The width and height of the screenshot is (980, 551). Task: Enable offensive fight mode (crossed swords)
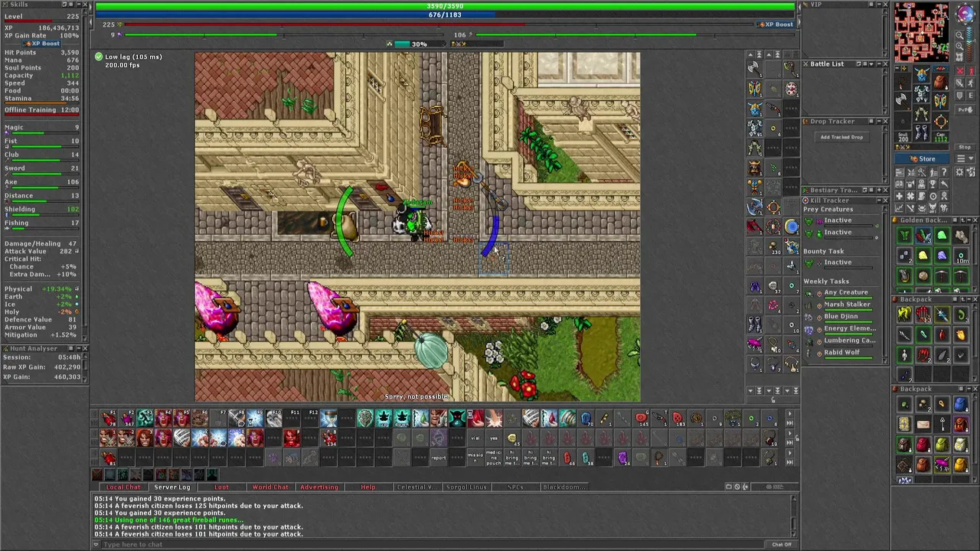pos(959,70)
